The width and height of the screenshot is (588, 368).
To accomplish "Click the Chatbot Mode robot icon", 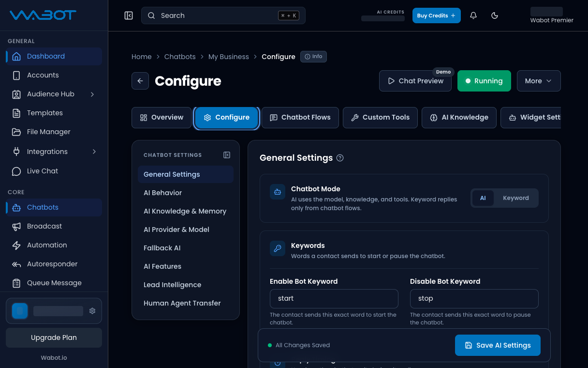I will click(278, 192).
